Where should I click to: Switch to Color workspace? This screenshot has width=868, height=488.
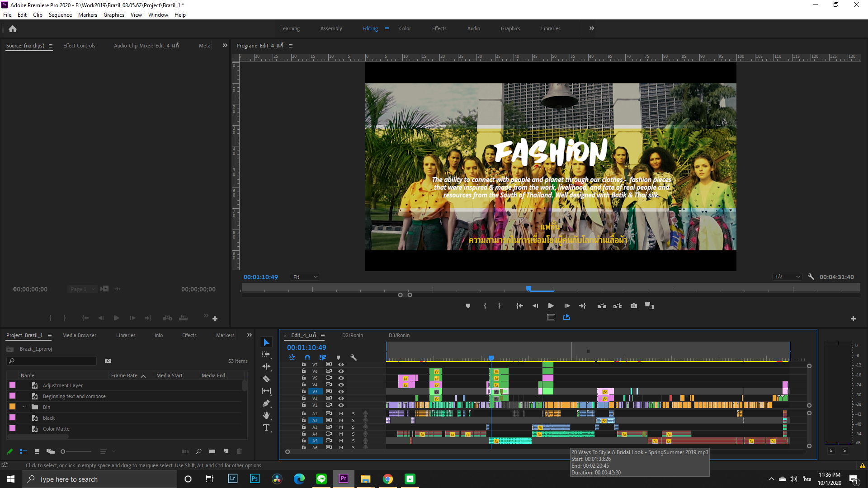pos(405,28)
